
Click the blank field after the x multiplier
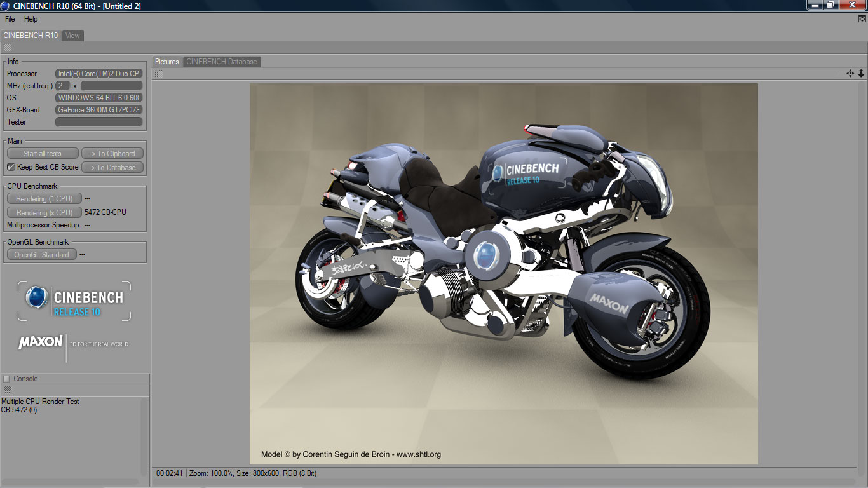click(111, 85)
